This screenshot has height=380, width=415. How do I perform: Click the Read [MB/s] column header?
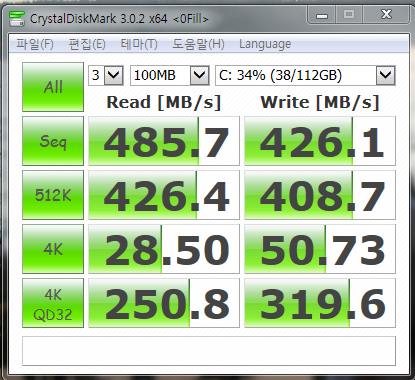(x=164, y=102)
